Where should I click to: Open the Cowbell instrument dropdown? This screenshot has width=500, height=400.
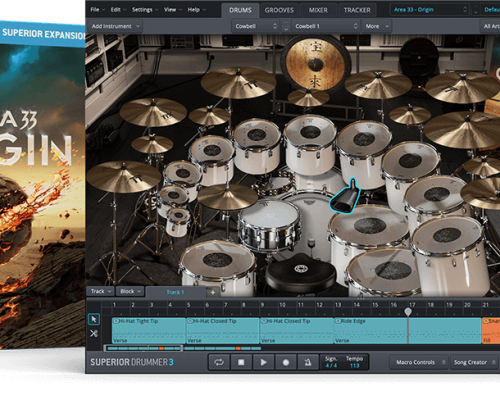(x=256, y=26)
